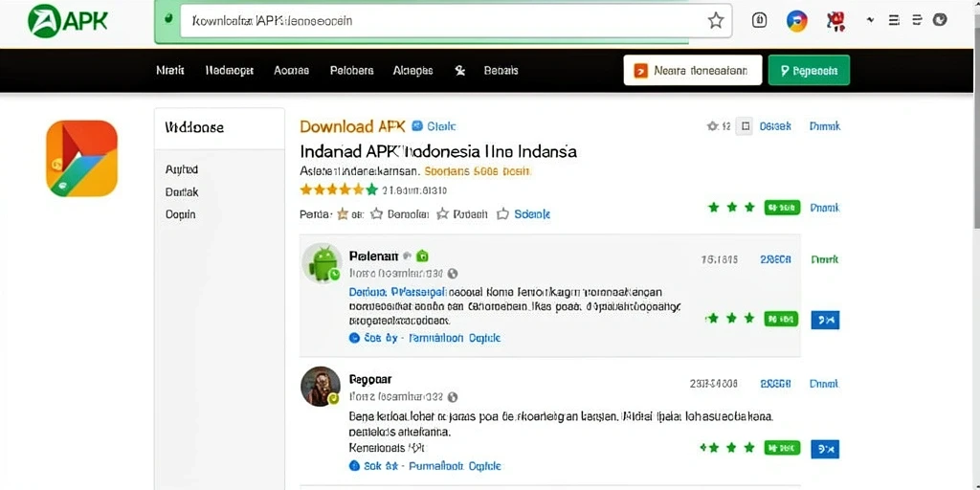Click the Dnmrk link in Regoaar's review

(825, 384)
